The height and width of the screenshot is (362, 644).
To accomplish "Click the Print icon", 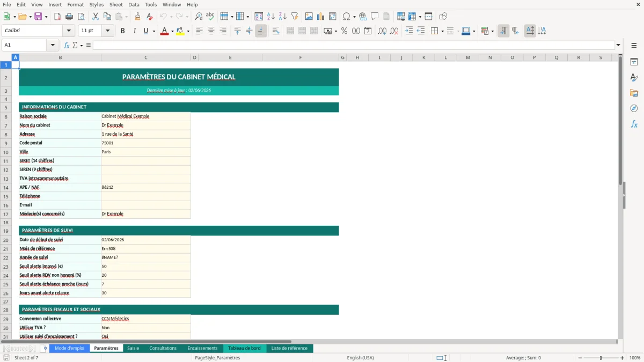I will 69,17.
